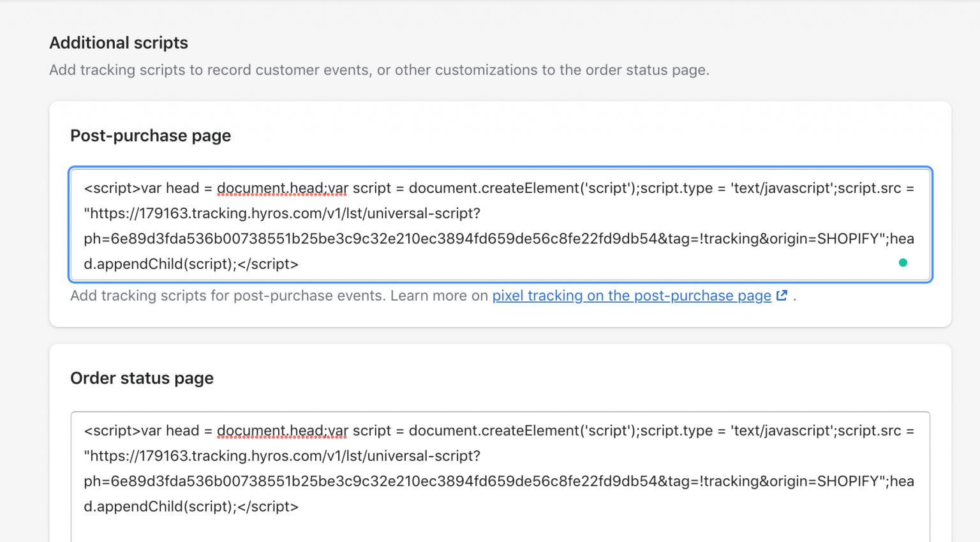
Task: Click the Post-purchase page section label
Action: tap(151, 135)
